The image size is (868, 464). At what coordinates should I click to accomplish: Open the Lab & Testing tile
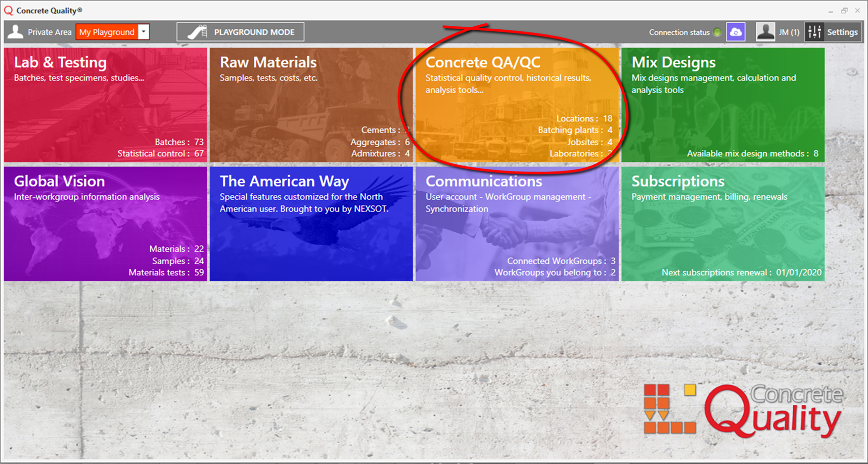coord(106,105)
